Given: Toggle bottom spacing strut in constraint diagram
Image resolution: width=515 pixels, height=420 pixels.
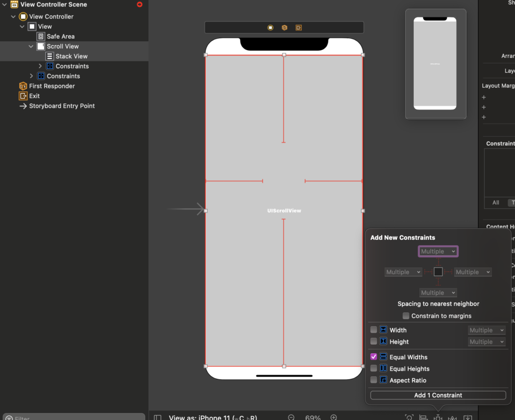Looking at the screenshot, I should 438,281.
